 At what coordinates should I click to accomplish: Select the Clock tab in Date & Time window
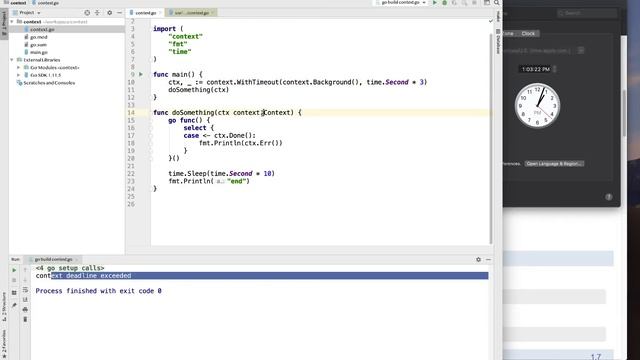pos(528,33)
